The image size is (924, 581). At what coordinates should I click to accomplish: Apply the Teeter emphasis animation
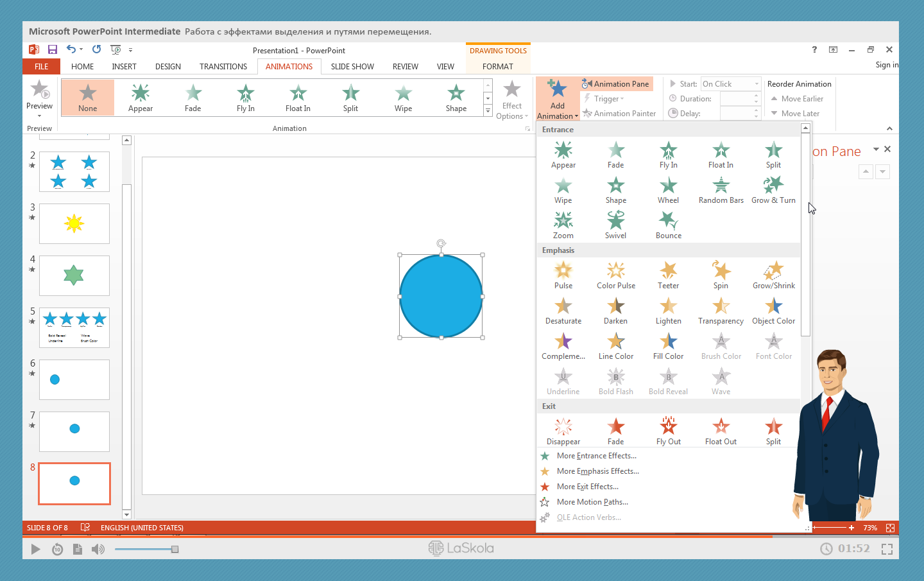click(668, 275)
